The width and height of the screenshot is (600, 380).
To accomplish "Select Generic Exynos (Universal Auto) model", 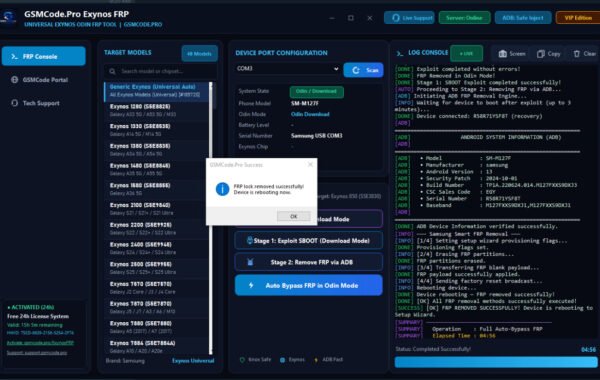I will [x=156, y=91].
